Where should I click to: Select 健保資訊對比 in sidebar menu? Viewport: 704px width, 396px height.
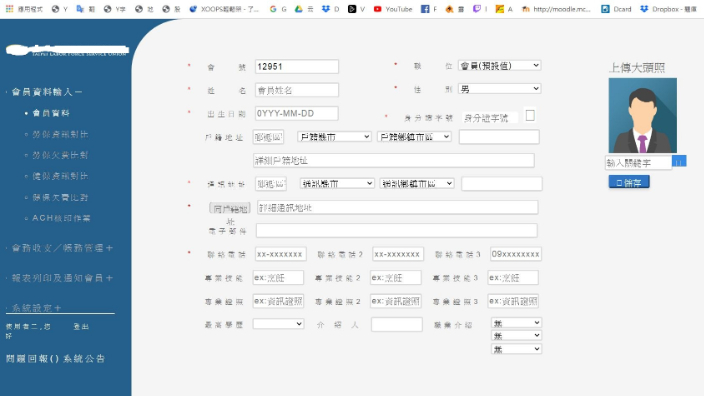(60, 176)
